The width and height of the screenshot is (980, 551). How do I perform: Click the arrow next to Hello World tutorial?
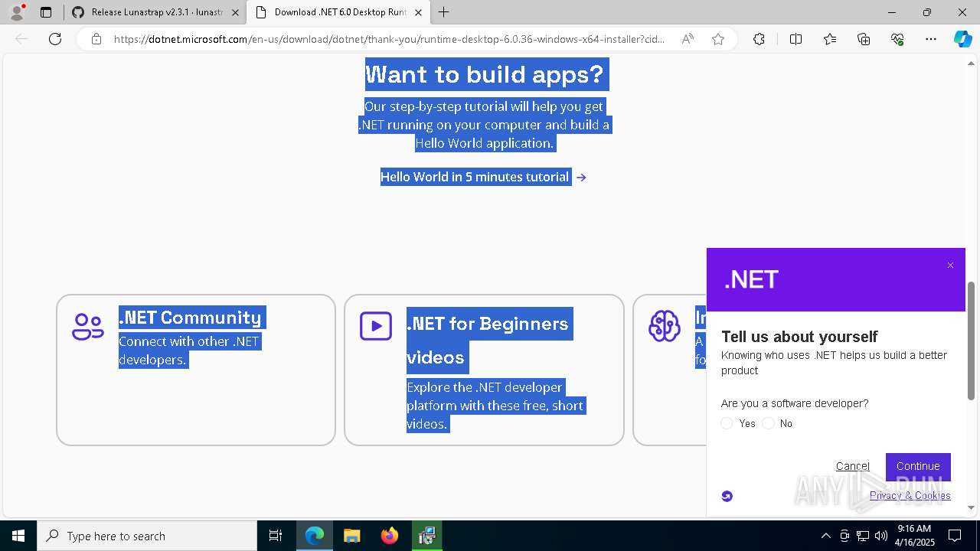582,178
